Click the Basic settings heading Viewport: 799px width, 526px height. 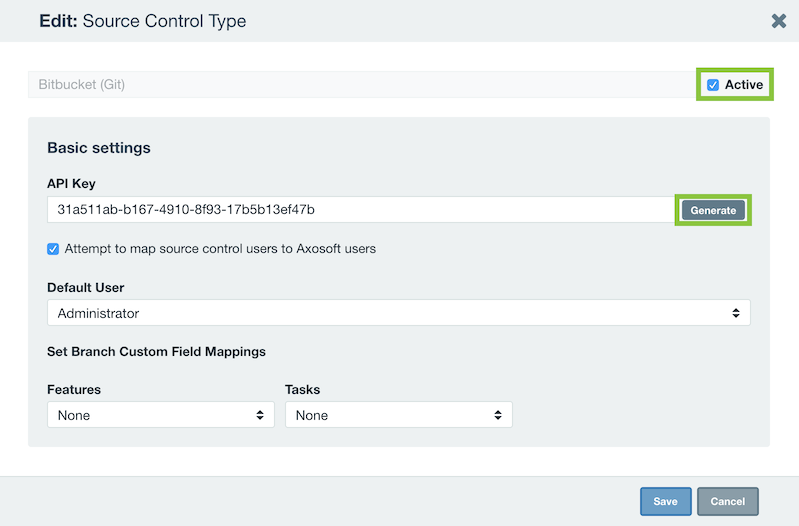pos(99,148)
